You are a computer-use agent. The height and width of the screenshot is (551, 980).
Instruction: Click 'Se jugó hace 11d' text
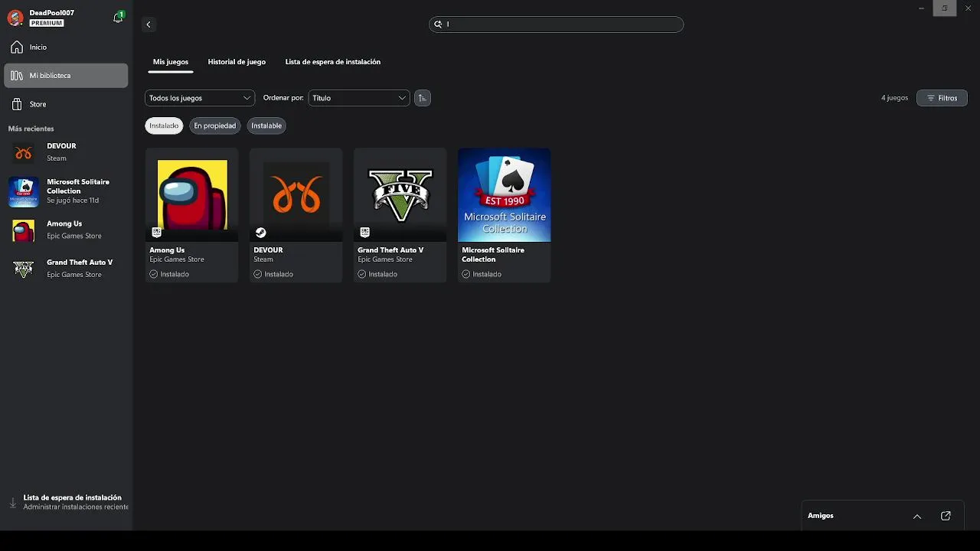coord(73,201)
